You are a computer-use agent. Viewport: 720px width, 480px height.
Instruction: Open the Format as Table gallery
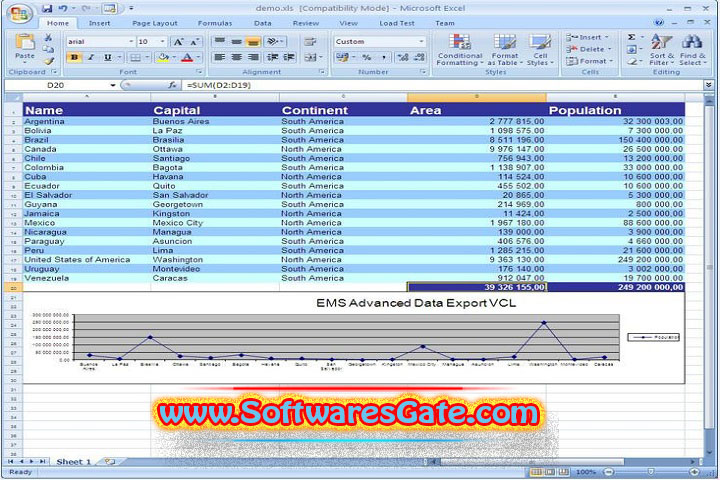point(505,50)
